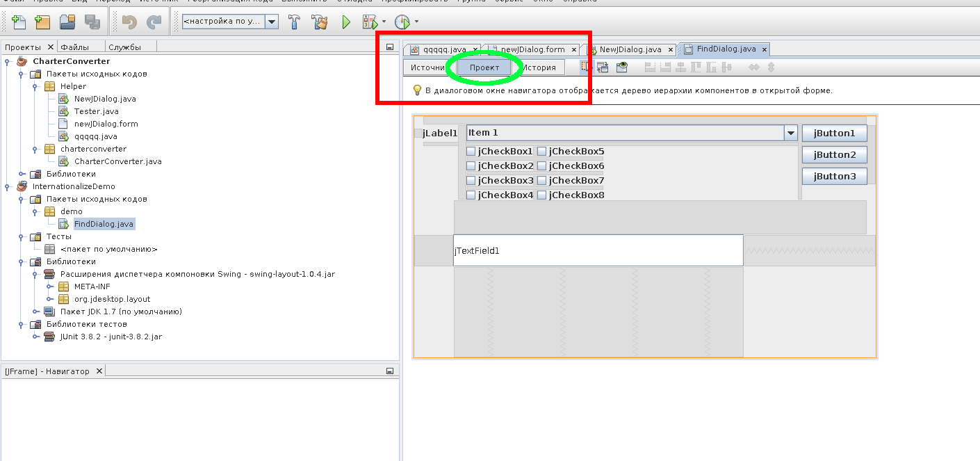Viewport: 980px width, 461px height.
Task: Switch to the Службы tab
Action: pyautogui.click(x=124, y=47)
